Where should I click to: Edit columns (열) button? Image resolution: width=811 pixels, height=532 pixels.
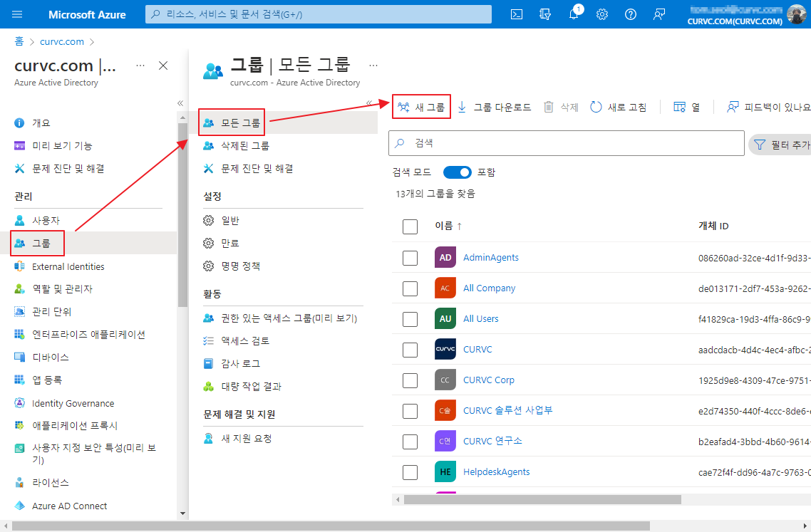click(x=686, y=107)
